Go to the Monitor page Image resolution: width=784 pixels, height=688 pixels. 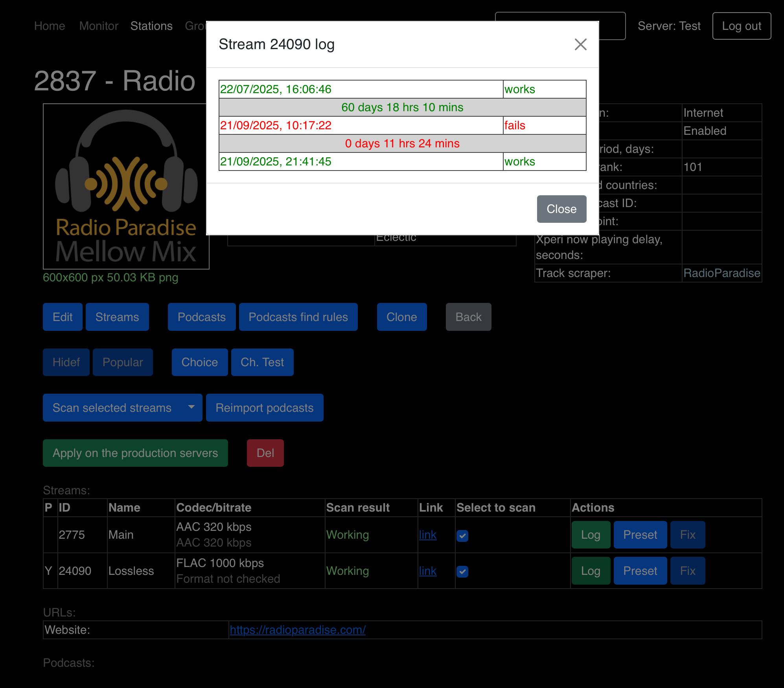(99, 26)
